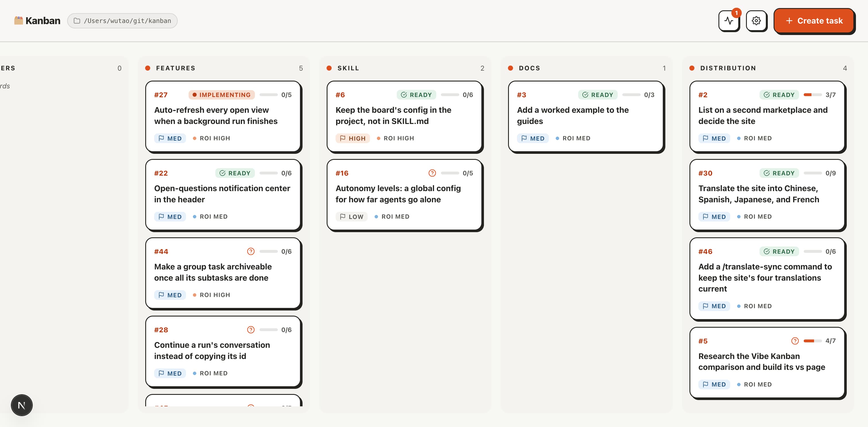
Task: Click the open-question icon on card #16
Action: [x=432, y=173]
